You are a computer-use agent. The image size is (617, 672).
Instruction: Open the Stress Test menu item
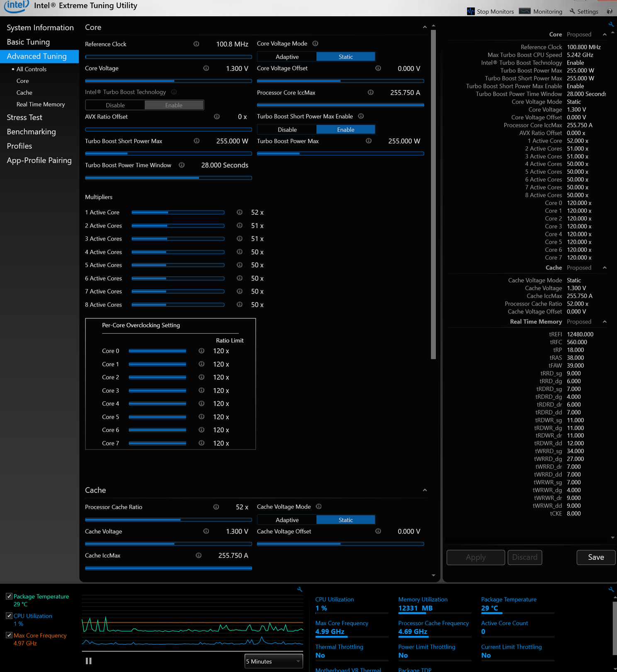24,117
